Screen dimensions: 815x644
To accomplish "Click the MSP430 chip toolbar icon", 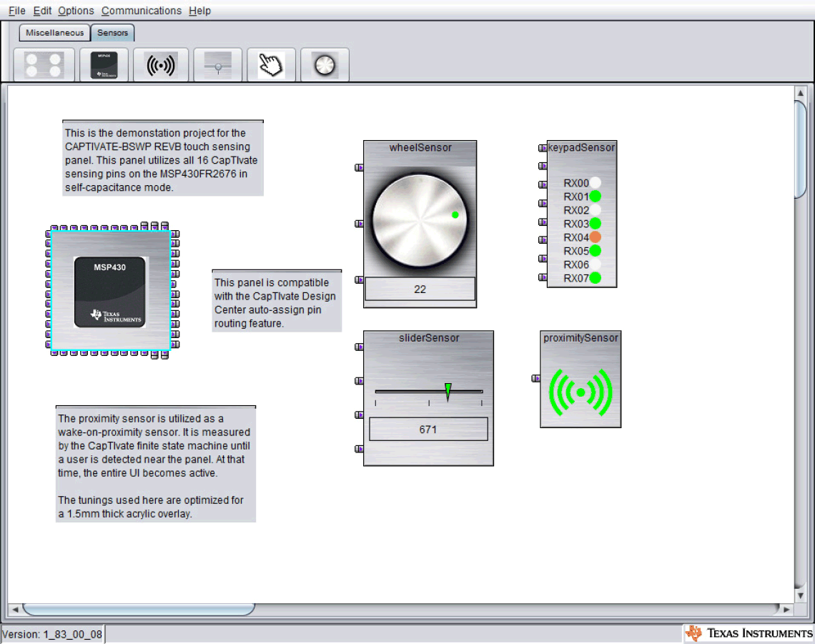I will [x=104, y=65].
